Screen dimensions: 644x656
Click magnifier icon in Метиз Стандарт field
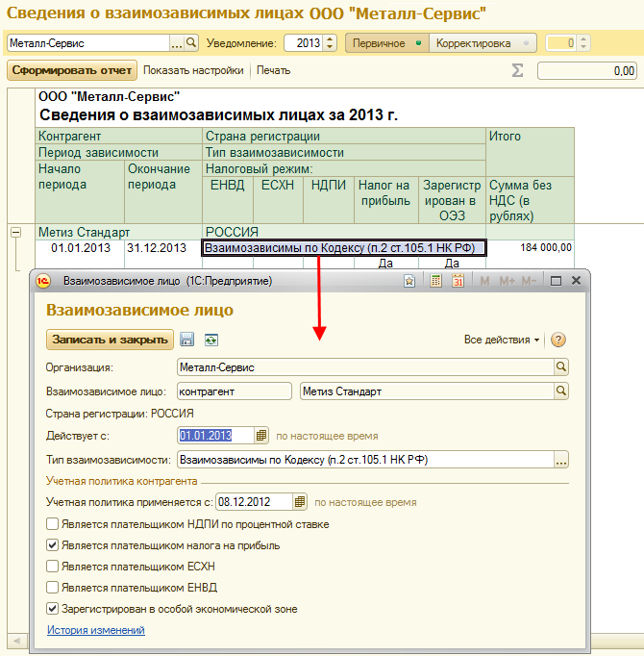point(560,391)
